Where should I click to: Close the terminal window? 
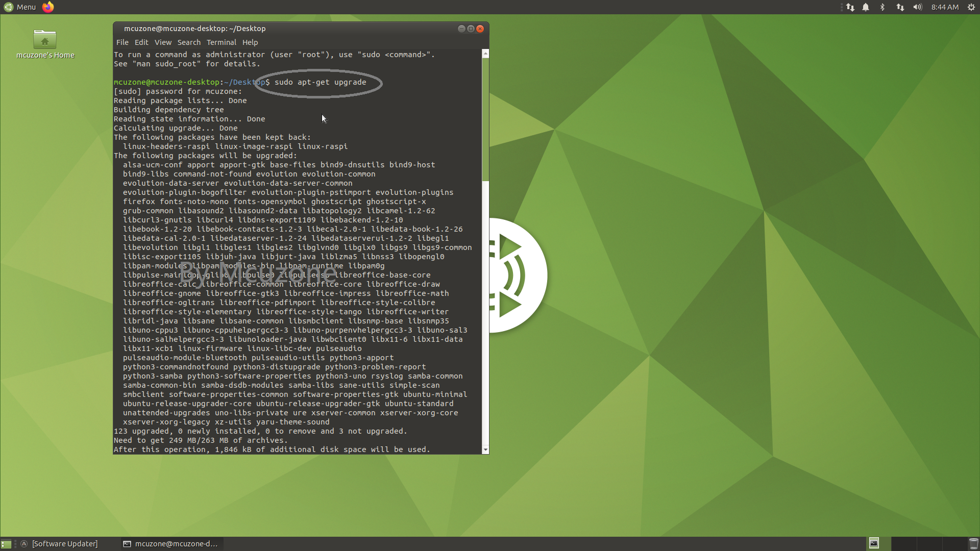point(480,29)
